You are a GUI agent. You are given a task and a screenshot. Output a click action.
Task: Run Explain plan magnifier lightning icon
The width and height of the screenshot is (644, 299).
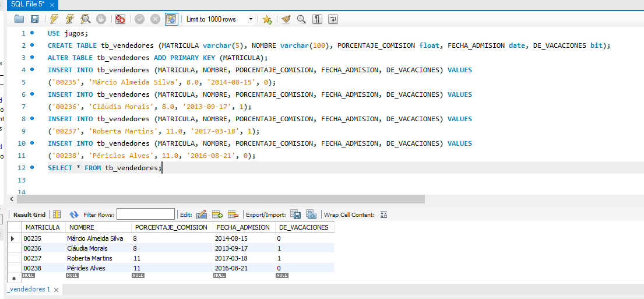(x=86, y=19)
